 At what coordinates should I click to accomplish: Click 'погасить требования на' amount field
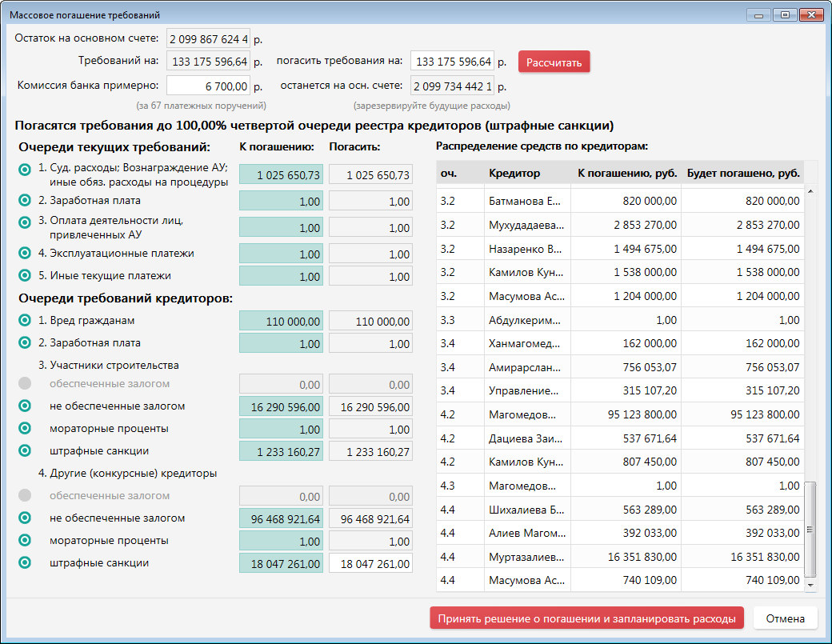click(x=452, y=62)
